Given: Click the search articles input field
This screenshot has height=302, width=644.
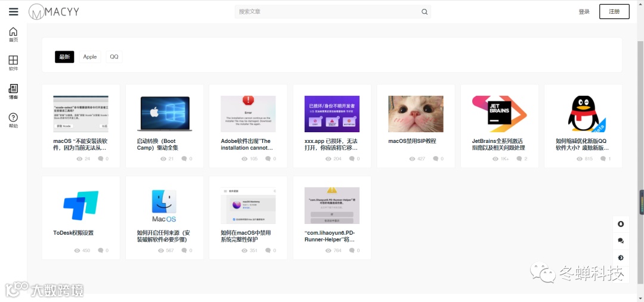Looking at the screenshot, I should 333,12.
